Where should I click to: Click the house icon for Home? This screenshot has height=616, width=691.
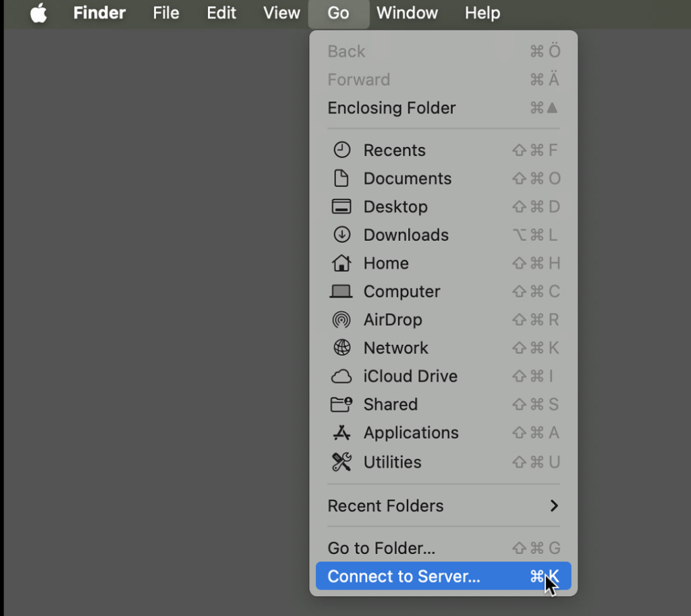[342, 263]
